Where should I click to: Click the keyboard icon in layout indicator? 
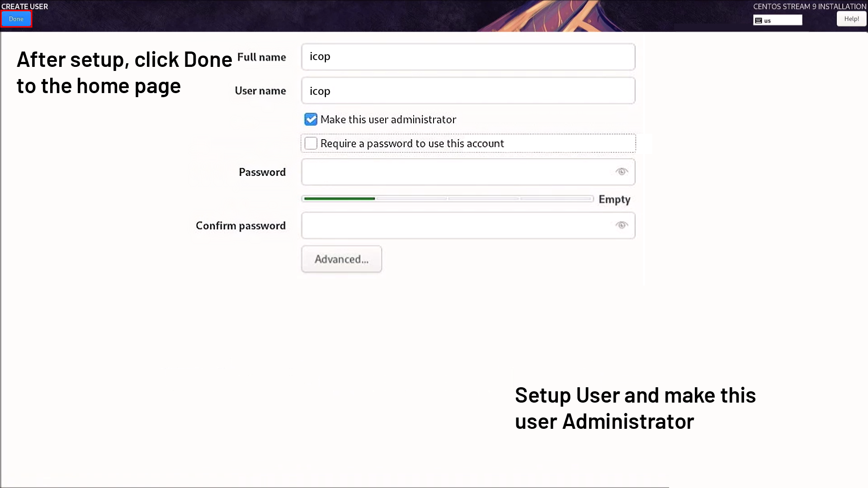759,21
